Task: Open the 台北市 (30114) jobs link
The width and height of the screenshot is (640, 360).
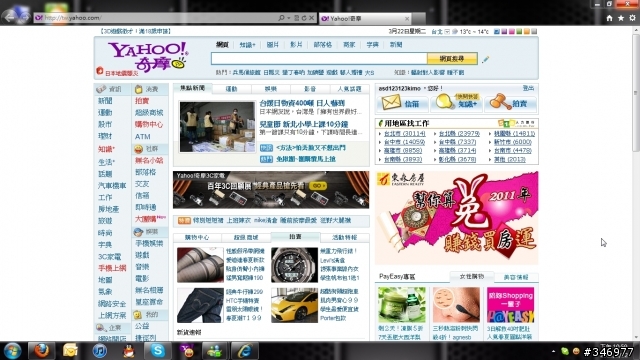Action: [x=404, y=133]
